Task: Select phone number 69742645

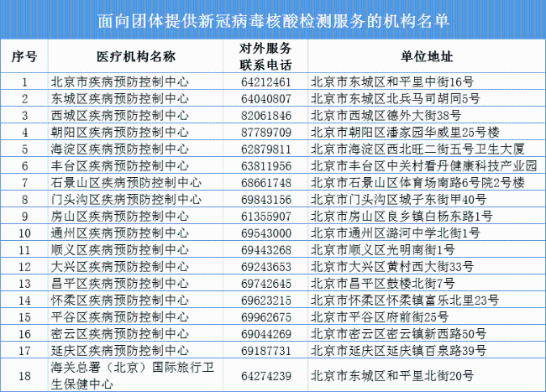Action: pyautogui.click(x=266, y=283)
